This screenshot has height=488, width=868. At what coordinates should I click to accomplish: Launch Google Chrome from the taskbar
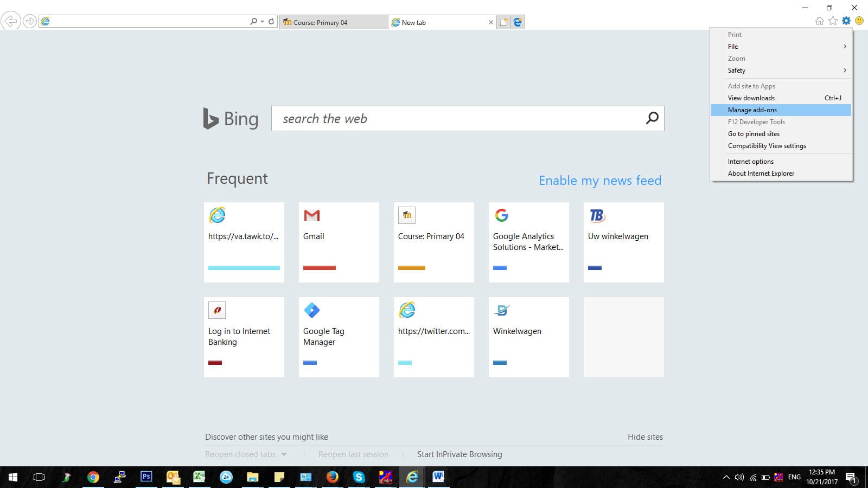pyautogui.click(x=93, y=477)
